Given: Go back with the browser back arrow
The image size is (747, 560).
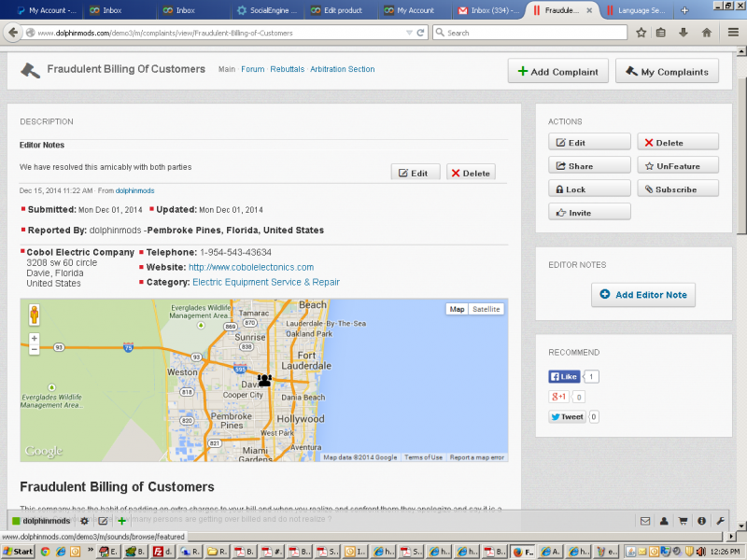Looking at the screenshot, I should click(x=13, y=33).
